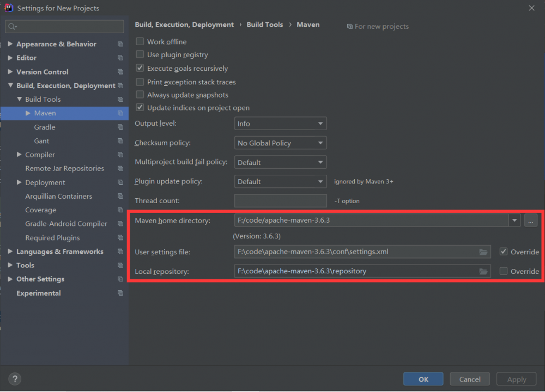The image size is (545, 392).
Task: Click the Build Tools breadcrumb
Action: click(x=265, y=24)
